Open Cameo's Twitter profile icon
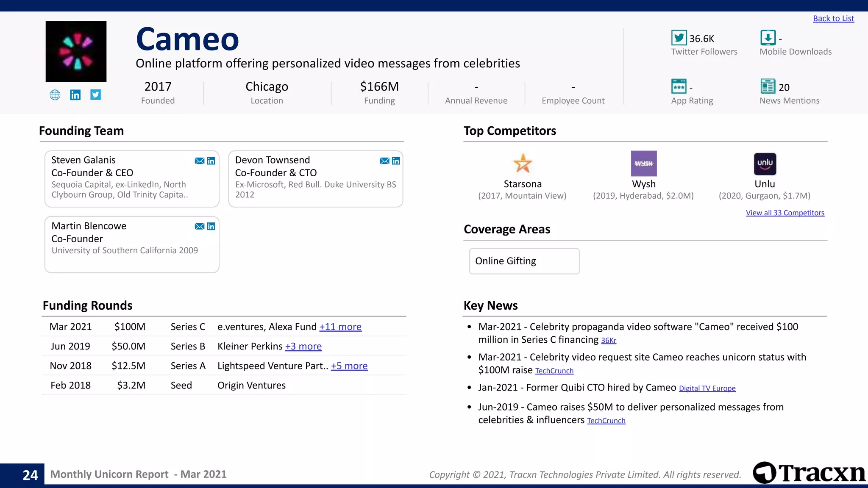 coord(96,95)
